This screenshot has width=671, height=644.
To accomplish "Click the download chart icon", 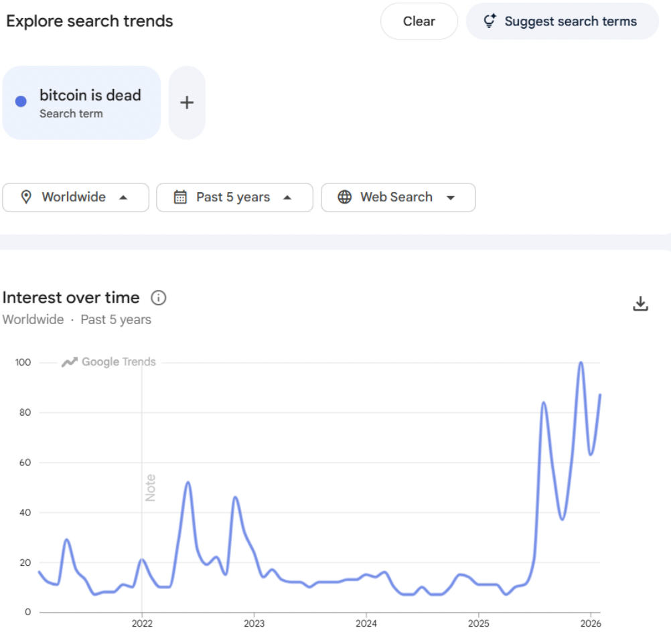I will (640, 303).
